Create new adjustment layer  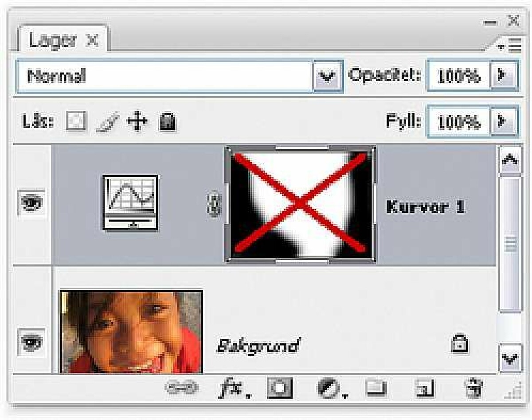329,389
